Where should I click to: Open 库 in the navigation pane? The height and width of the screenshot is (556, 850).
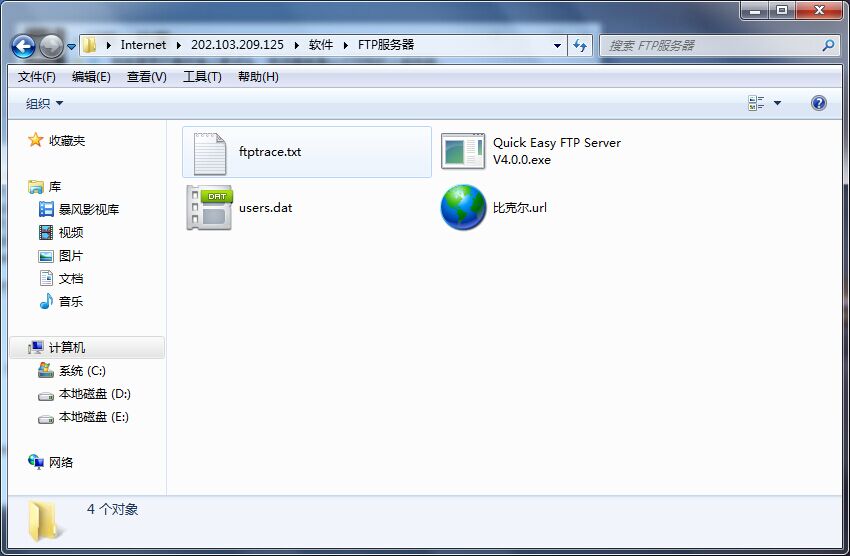click(x=55, y=186)
